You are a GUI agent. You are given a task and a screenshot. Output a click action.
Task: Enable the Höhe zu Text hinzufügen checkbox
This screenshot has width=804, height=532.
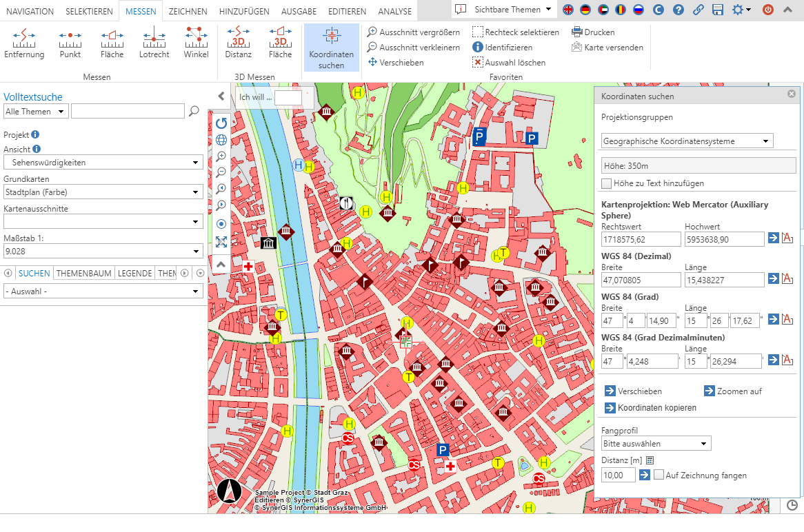[605, 183]
